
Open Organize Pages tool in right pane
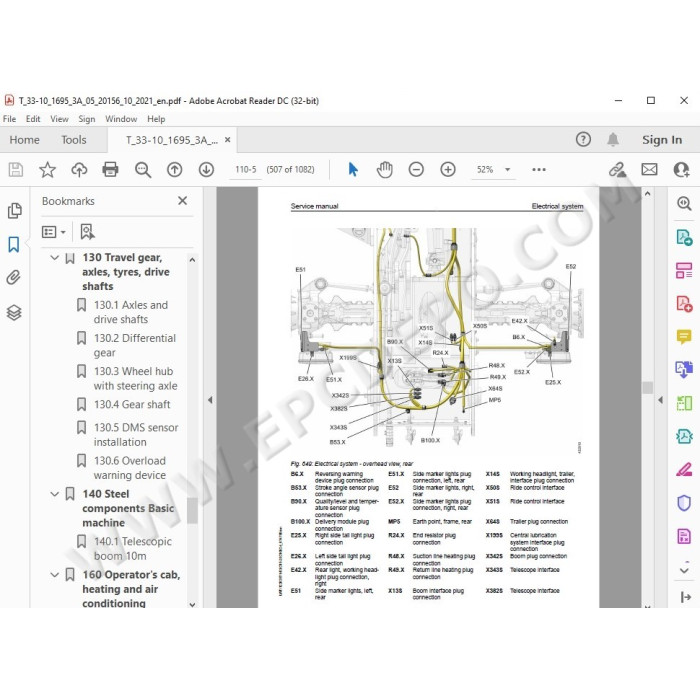[x=684, y=270]
